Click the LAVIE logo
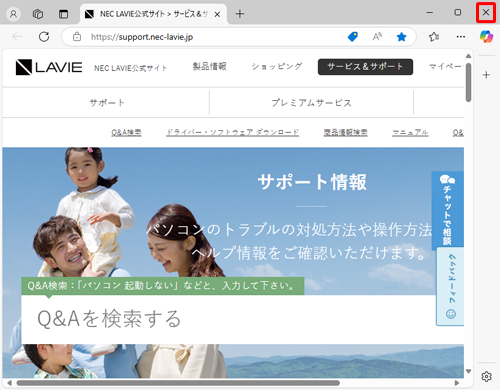The height and width of the screenshot is (390, 500). tap(49, 67)
